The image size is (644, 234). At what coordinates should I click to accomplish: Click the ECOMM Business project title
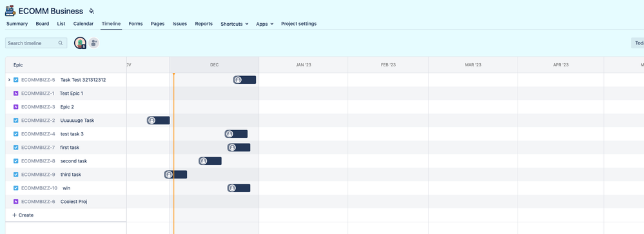pos(51,11)
